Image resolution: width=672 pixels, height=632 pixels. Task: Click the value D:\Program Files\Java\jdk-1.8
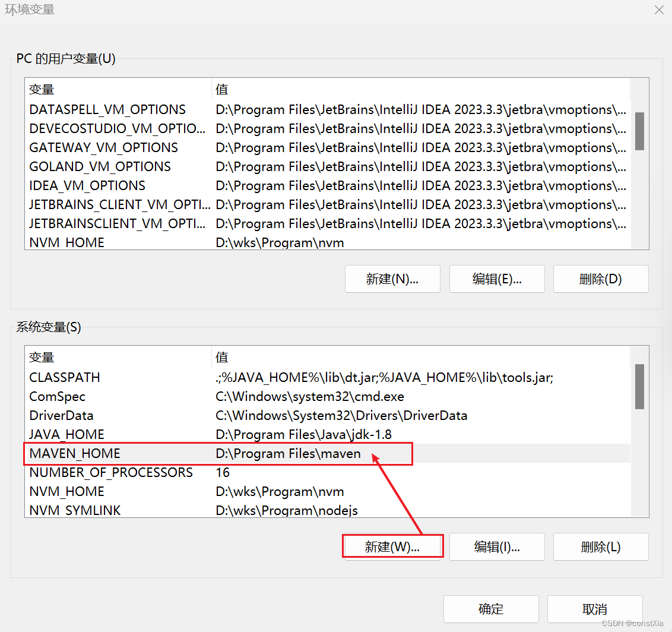click(x=303, y=435)
